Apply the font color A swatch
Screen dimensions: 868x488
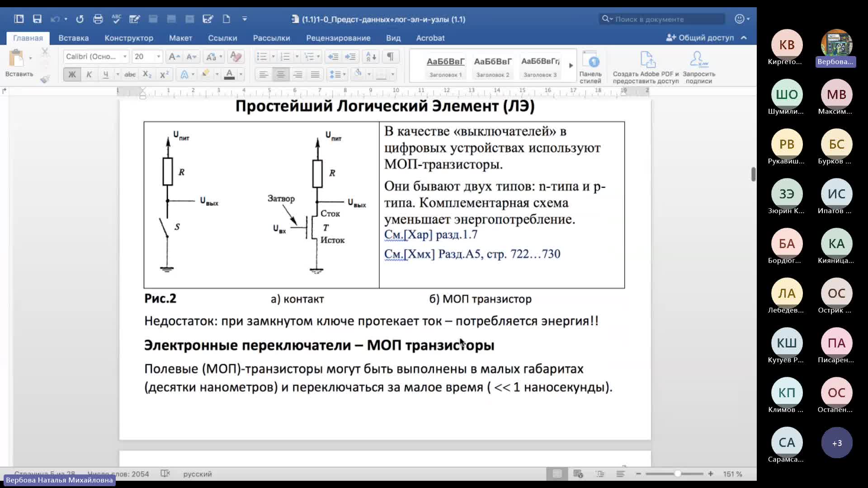click(x=229, y=74)
